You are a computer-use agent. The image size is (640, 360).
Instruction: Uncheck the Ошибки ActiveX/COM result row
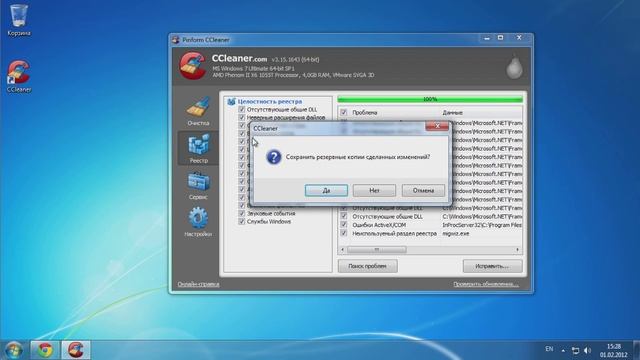344,225
